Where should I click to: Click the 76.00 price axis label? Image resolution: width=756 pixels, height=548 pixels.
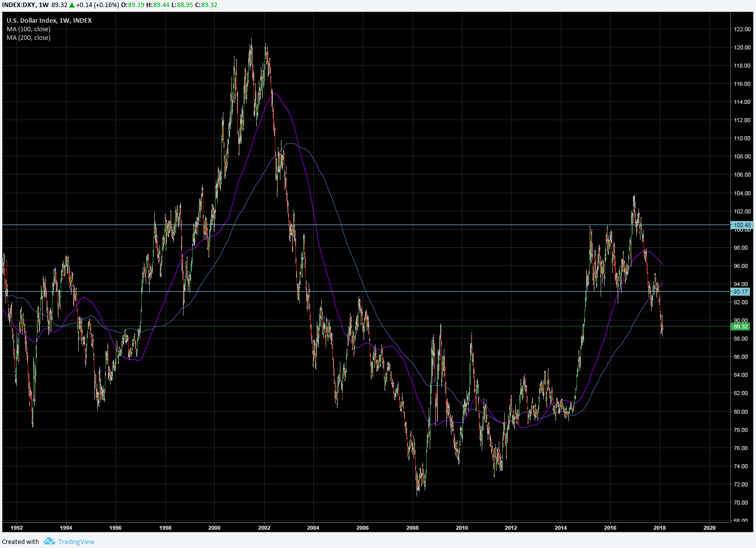[x=741, y=448]
